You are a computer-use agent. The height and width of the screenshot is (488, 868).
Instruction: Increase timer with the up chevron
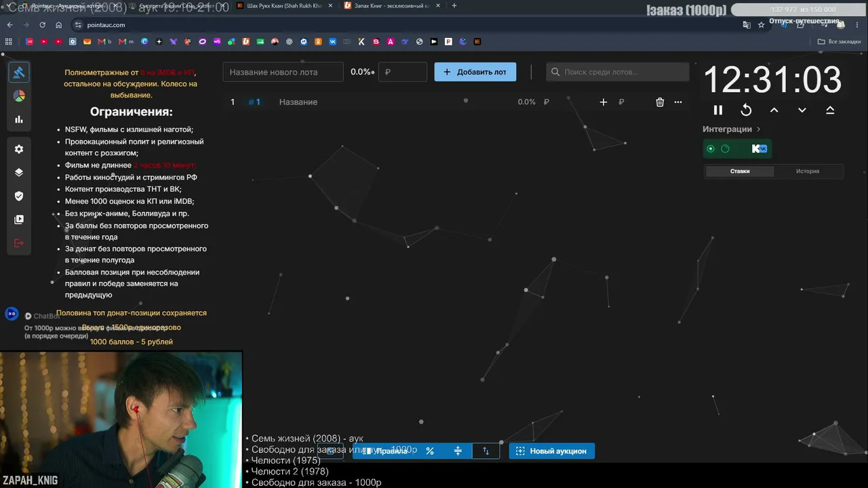pyautogui.click(x=774, y=110)
